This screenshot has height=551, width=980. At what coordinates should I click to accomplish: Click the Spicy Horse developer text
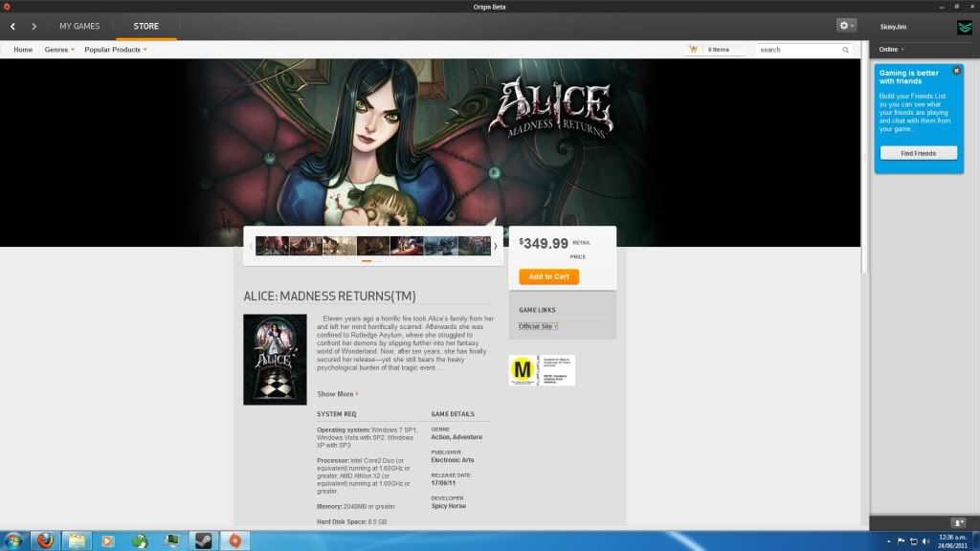(448, 506)
